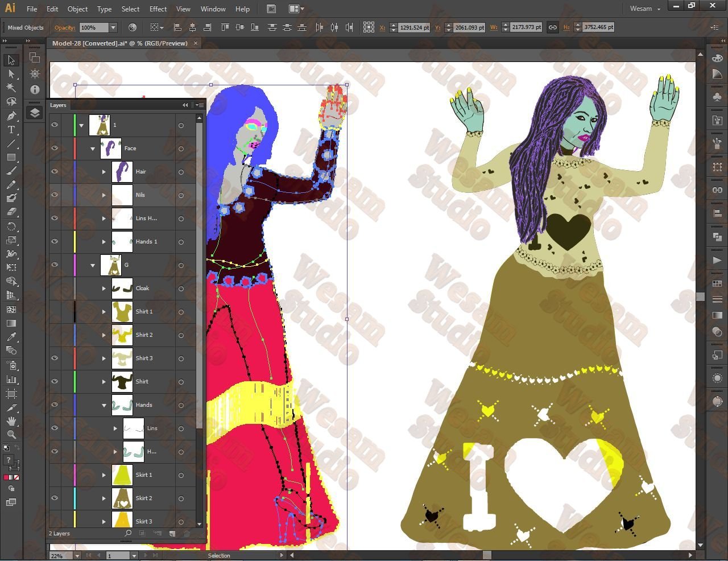Click the X coordinate input field
The image size is (728, 561).
414,27
